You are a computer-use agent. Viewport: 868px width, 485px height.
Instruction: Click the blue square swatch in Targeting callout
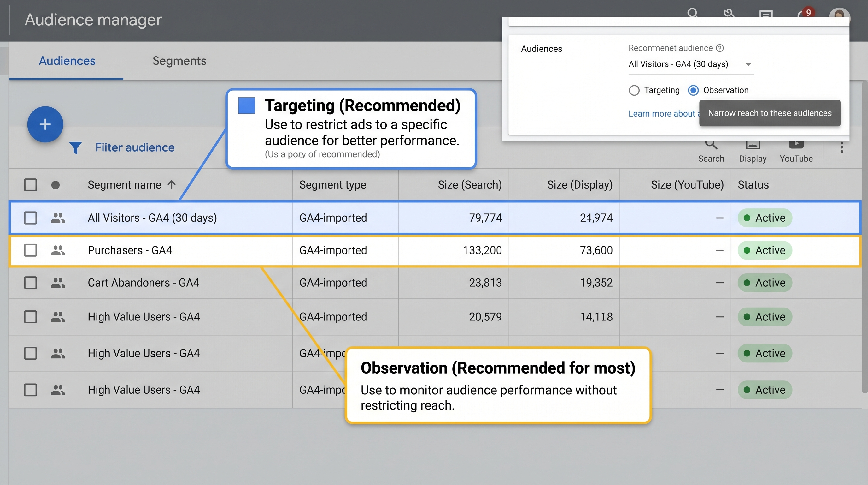pos(246,105)
